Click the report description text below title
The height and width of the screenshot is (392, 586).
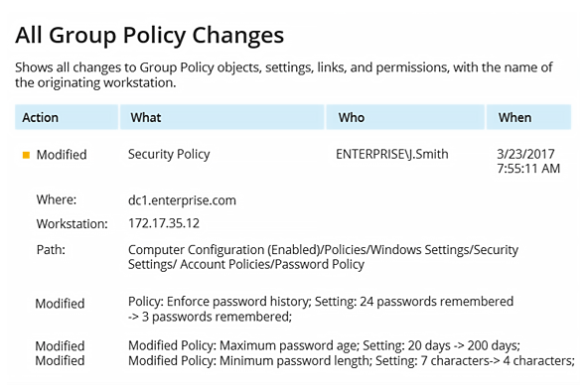[x=284, y=75]
